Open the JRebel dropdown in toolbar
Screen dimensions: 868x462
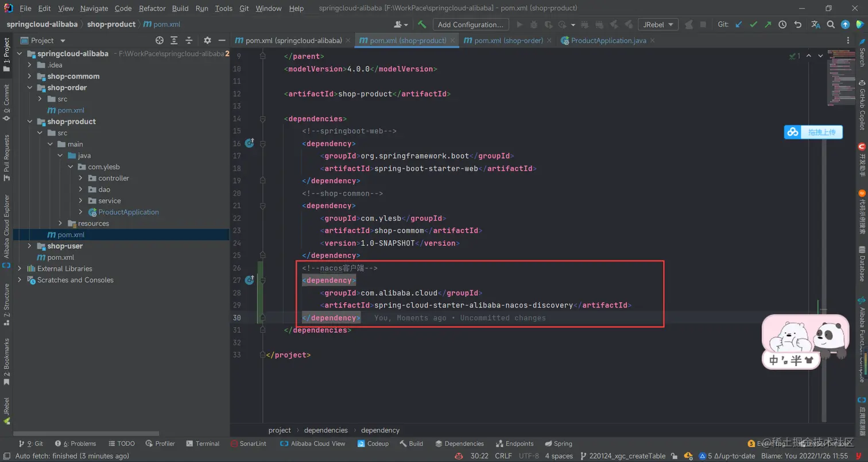click(658, 25)
